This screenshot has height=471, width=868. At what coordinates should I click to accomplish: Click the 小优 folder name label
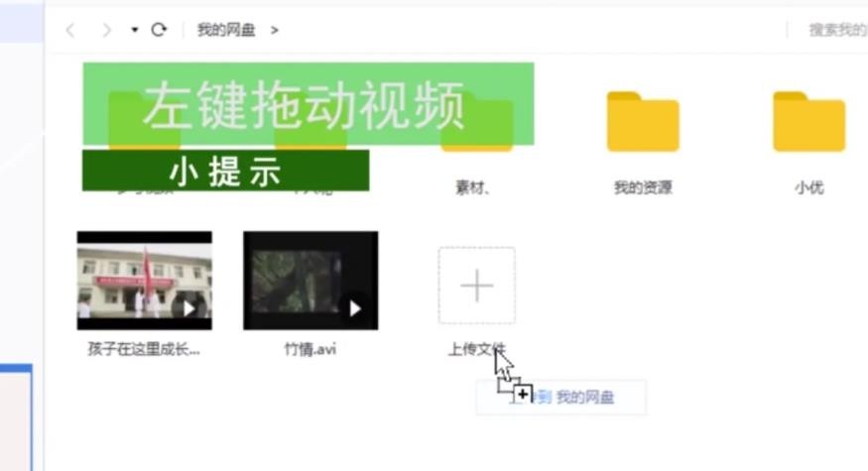(x=808, y=187)
